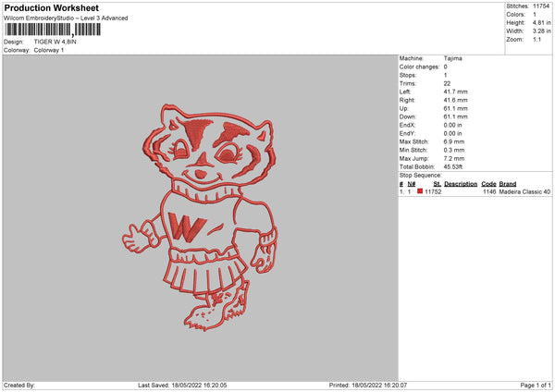Click the Zoom value '1:1'

536,40
